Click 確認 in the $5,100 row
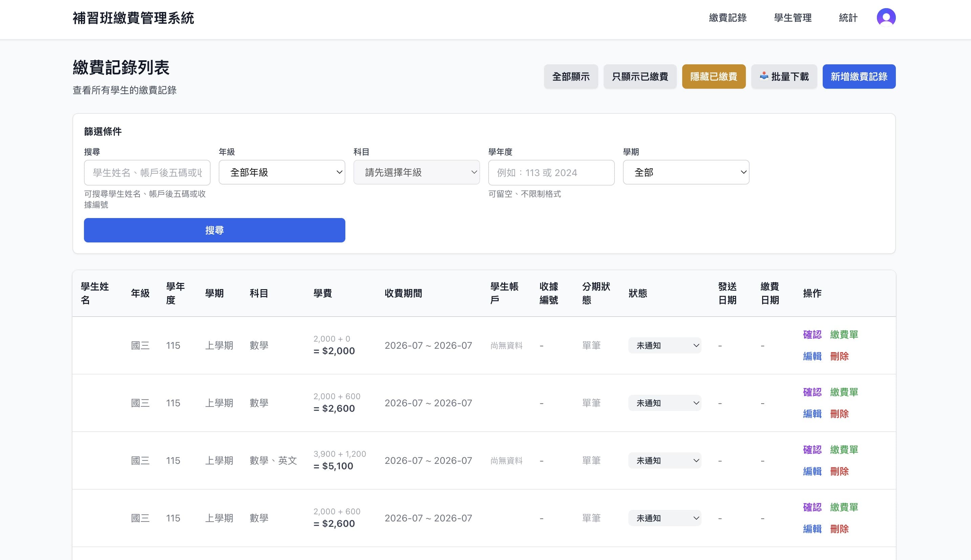The height and width of the screenshot is (560, 971). click(x=812, y=450)
